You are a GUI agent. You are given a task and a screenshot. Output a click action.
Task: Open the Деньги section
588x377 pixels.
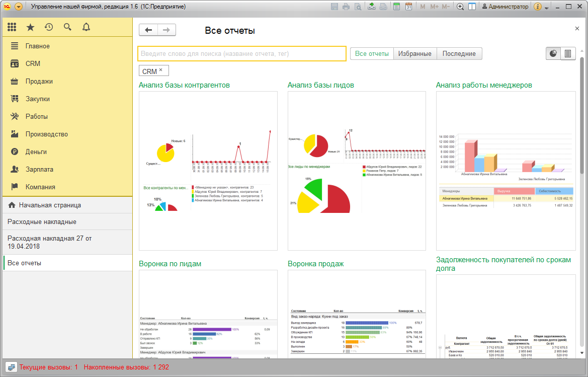67,152
